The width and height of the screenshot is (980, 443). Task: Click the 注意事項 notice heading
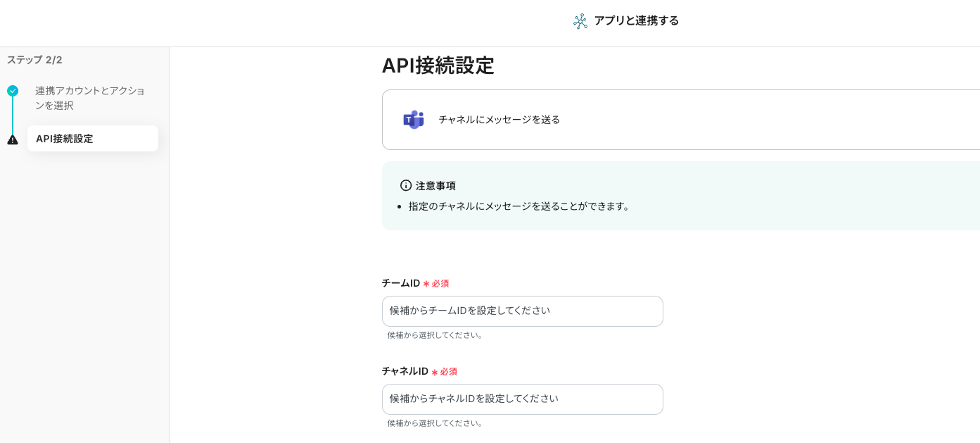tap(435, 185)
